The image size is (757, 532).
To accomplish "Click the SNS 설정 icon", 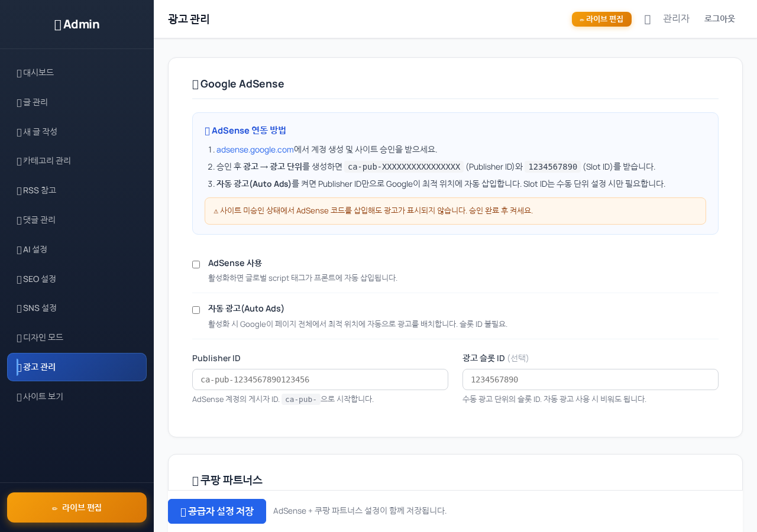I will pyautogui.click(x=18, y=308).
